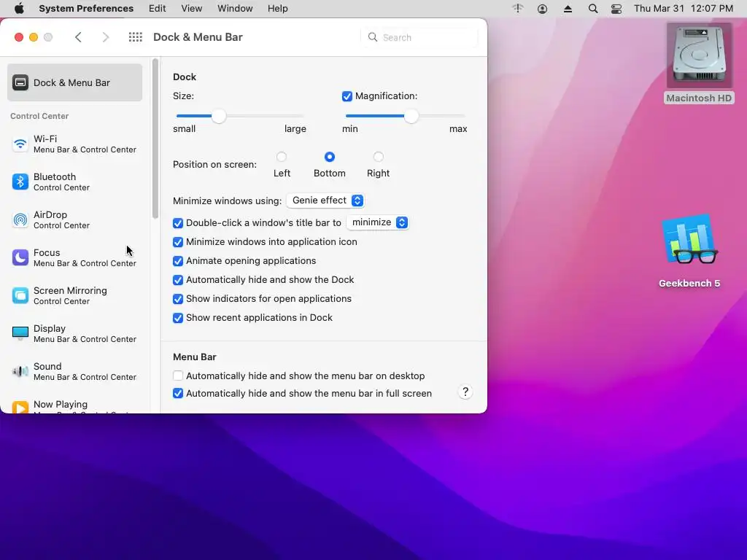Select Dock & Menu Bar sidebar icon

tap(20, 82)
